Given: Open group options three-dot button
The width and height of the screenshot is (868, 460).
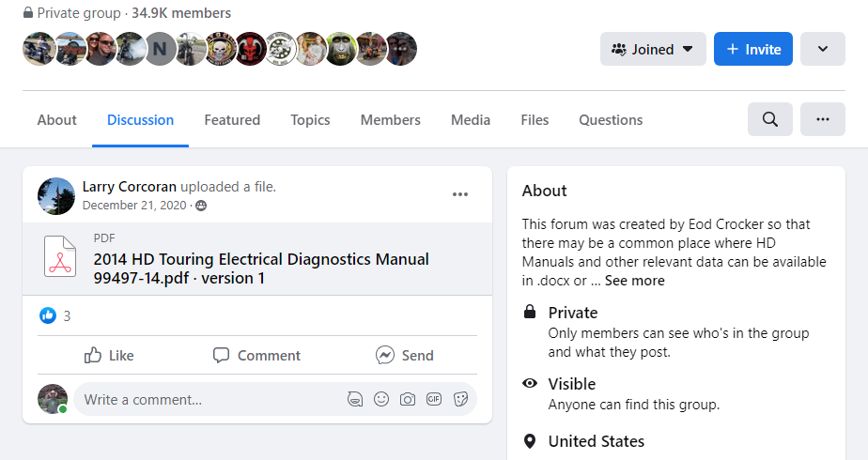Looking at the screenshot, I should pyautogui.click(x=822, y=119).
